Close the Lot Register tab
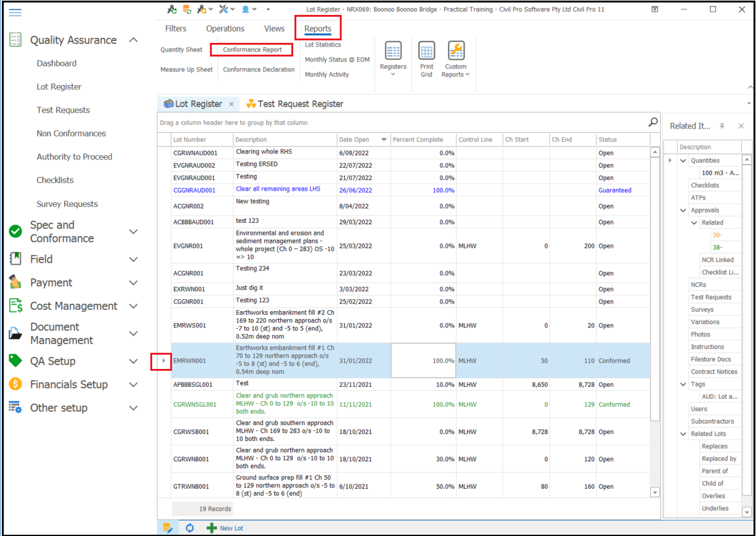This screenshot has height=536, width=756. point(231,104)
